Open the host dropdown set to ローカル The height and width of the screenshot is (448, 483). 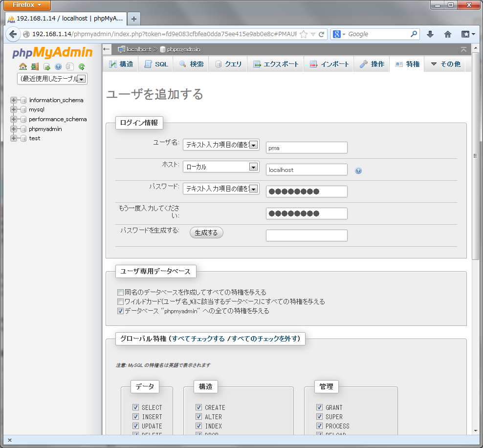(x=221, y=167)
